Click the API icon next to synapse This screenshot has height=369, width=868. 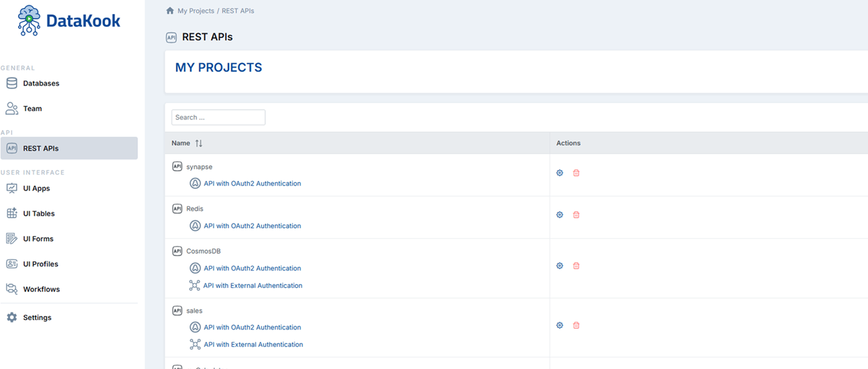pos(177,166)
